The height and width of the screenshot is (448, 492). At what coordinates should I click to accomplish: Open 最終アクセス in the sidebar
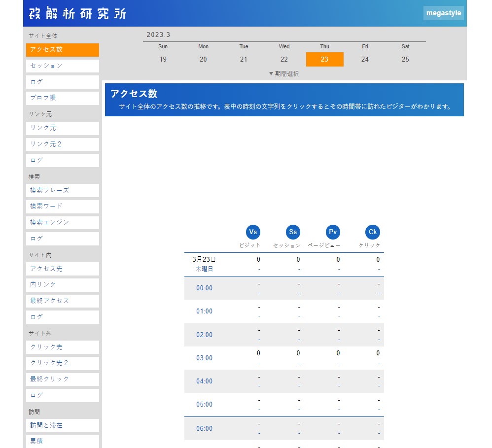[x=63, y=301]
